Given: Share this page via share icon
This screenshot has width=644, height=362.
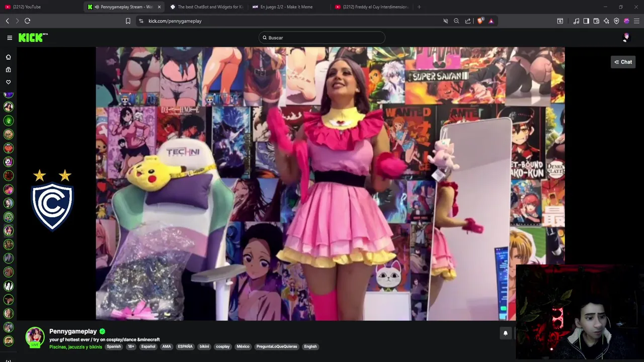Looking at the screenshot, I should tap(468, 21).
